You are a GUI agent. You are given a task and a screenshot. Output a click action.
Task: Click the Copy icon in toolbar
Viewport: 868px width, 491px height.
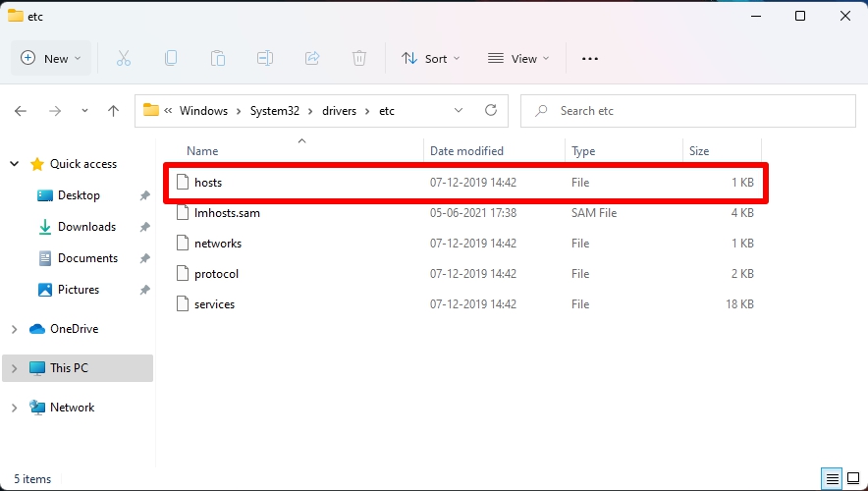[171, 58]
